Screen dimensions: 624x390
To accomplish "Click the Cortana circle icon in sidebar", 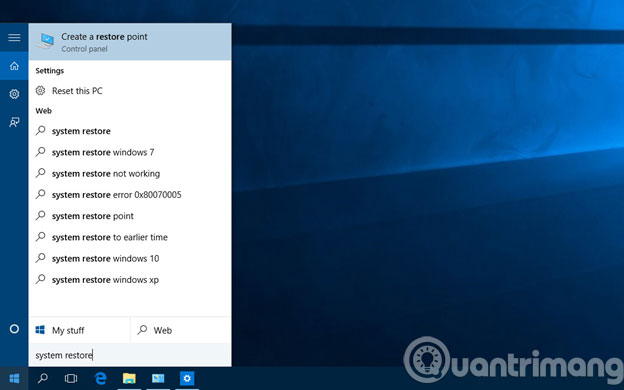I will pos(14,329).
